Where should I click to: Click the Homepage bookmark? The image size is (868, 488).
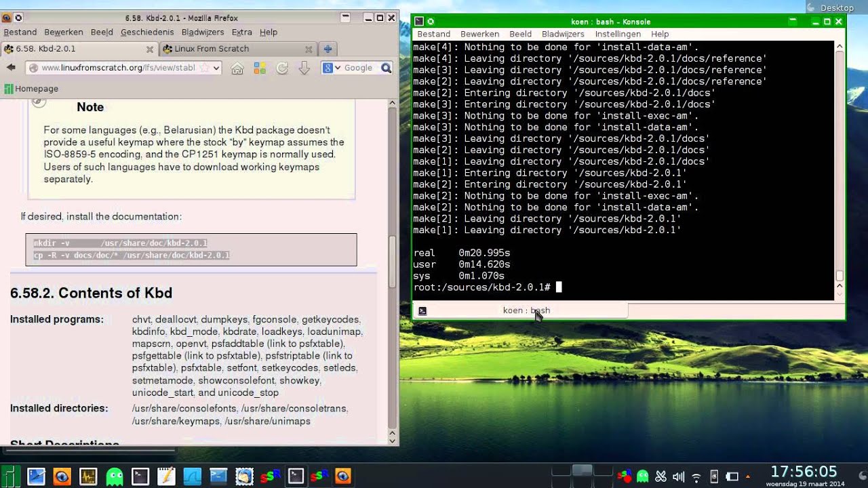tap(31, 89)
